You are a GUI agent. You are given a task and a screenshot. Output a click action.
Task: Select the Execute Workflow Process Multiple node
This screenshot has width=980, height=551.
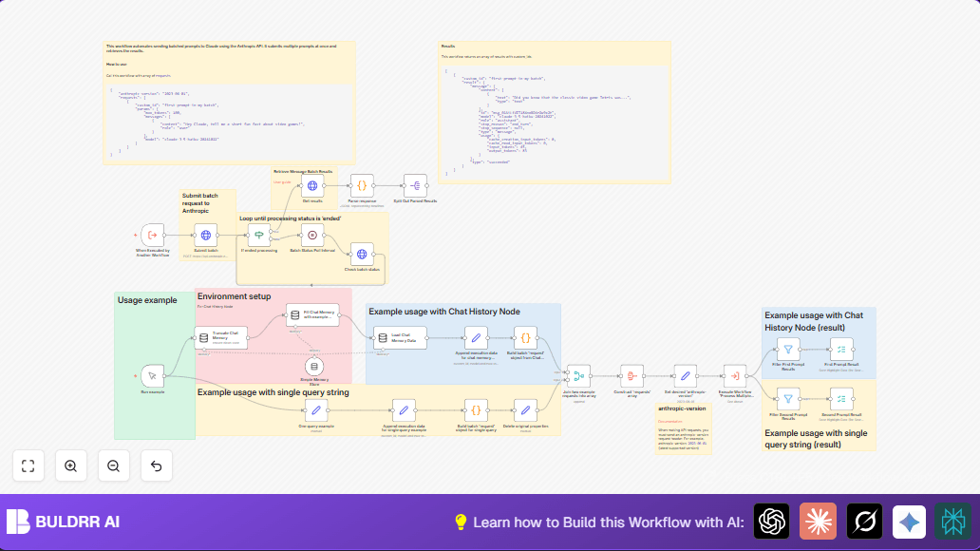tap(735, 376)
